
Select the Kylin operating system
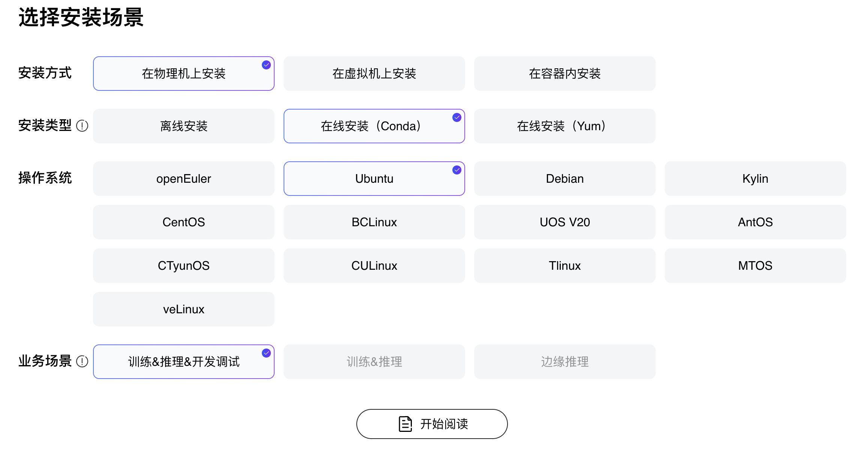(x=755, y=179)
